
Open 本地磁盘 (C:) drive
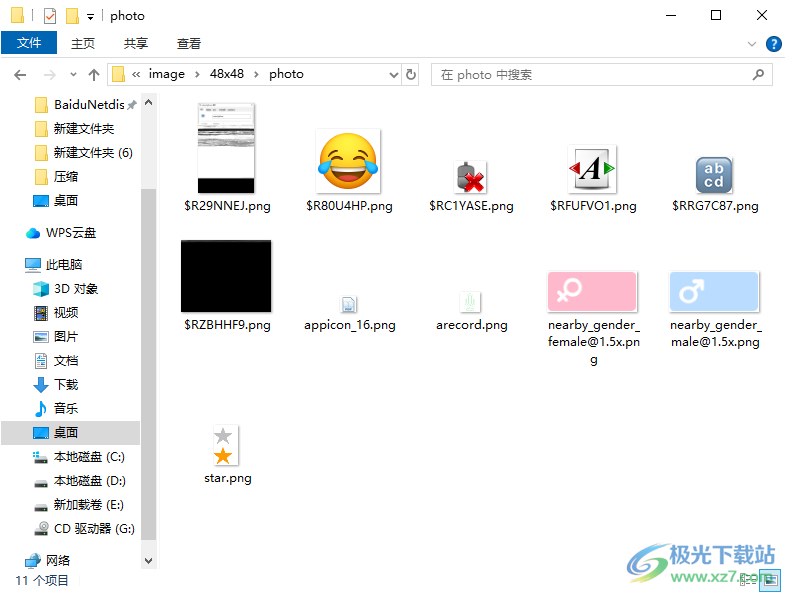point(79,457)
